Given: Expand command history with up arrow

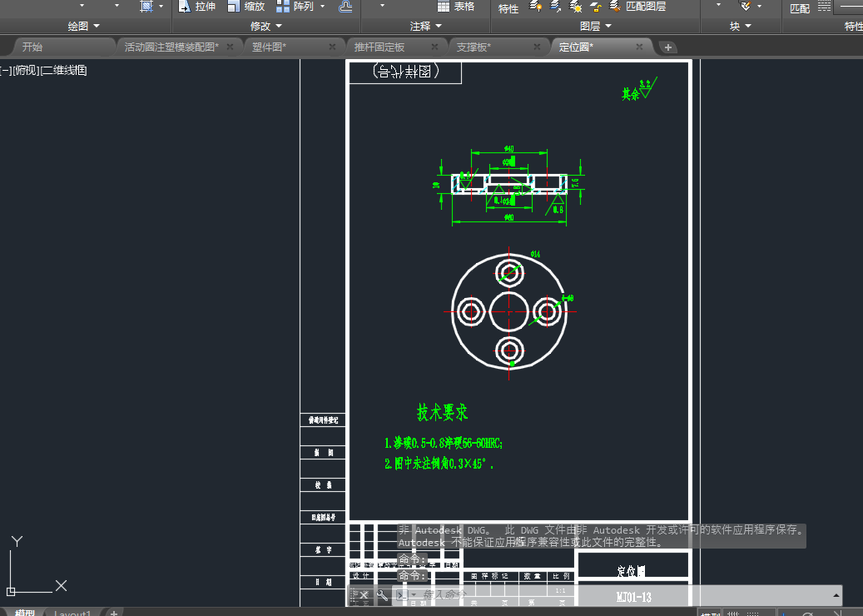Looking at the screenshot, I should pyautogui.click(x=836, y=595).
